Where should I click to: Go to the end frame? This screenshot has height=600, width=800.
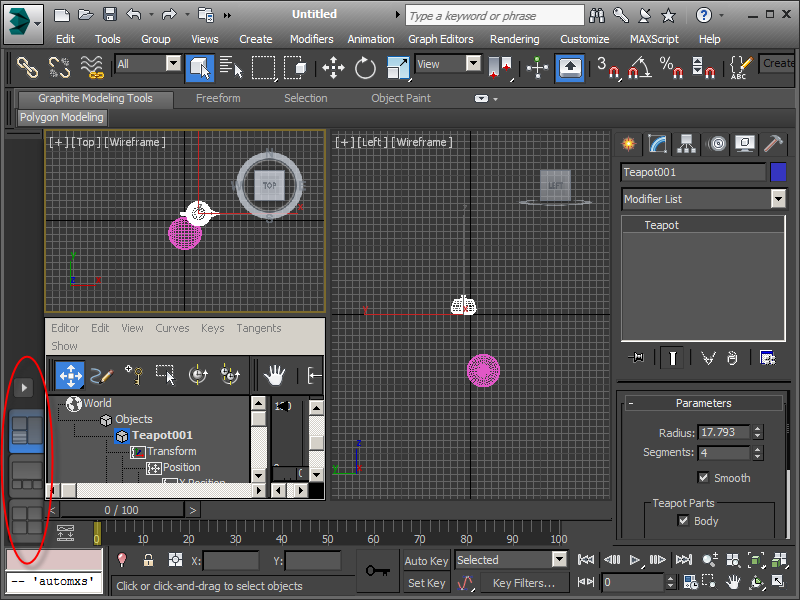[x=684, y=560]
